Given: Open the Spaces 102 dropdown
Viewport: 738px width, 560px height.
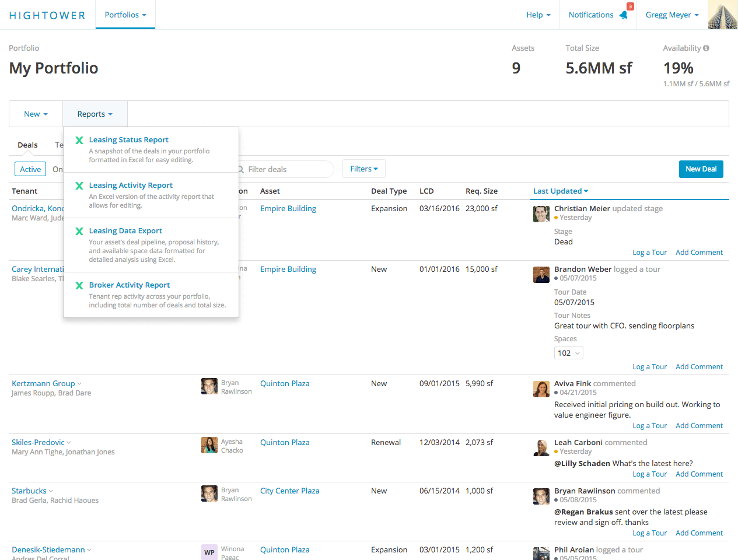Looking at the screenshot, I should pos(569,353).
